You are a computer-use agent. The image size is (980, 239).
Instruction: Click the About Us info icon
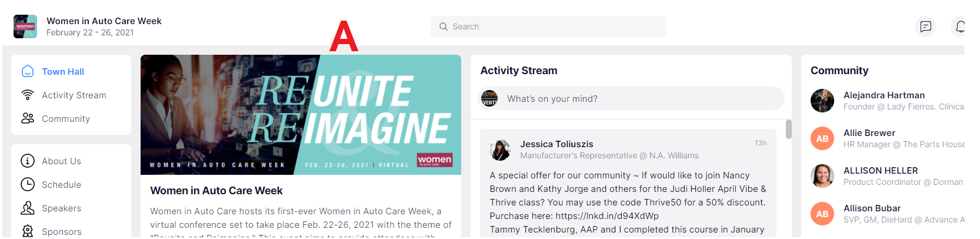click(x=28, y=161)
